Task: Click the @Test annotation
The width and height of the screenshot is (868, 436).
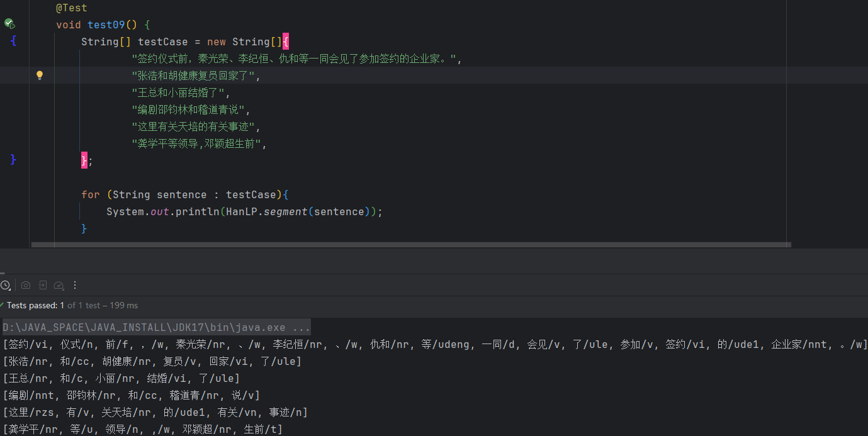Action: click(x=72, y=8)
